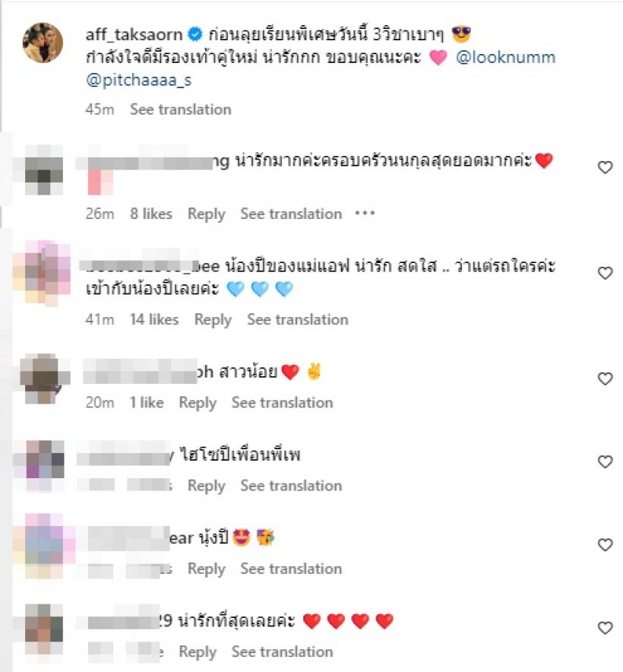623x672 pixels.
Task: Like the comment with red heart about family
Action: (x=605, y=167)
